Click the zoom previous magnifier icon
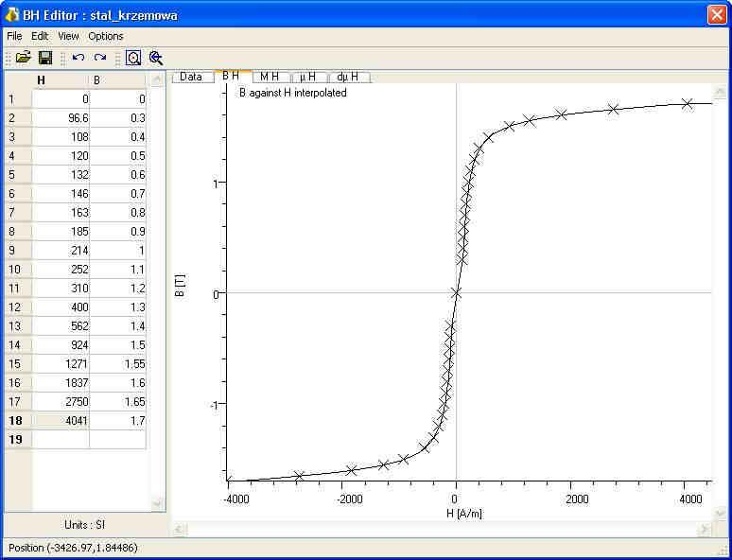This screenshot has width=732, height=560. coord(156,58)
